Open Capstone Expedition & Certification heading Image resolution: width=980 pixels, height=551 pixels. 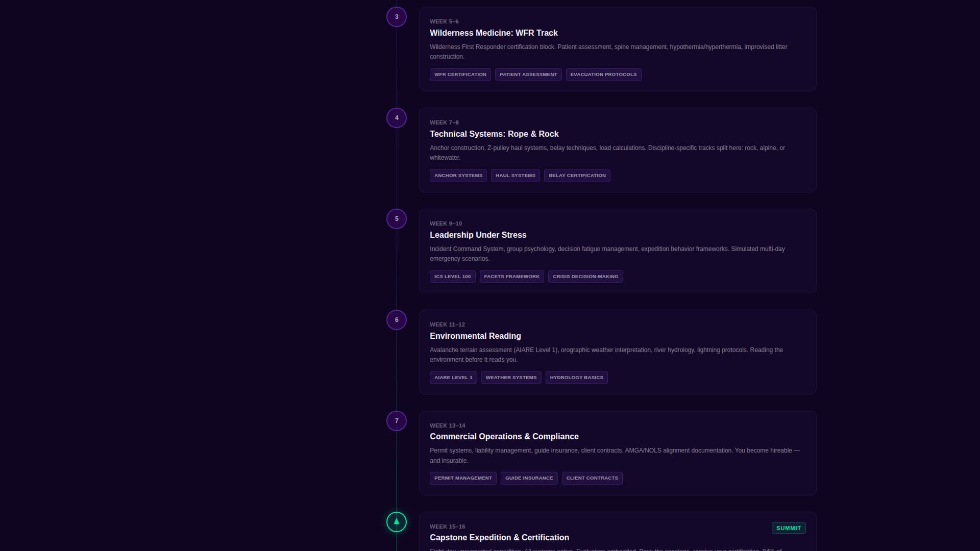[499, 537]
